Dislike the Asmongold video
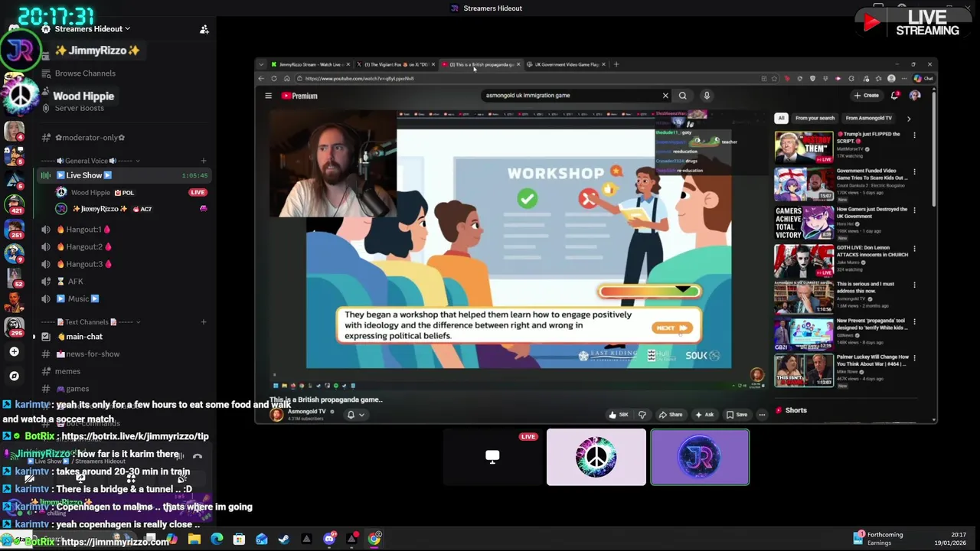Viewport: 980px width, 551px height. [642, 415]
